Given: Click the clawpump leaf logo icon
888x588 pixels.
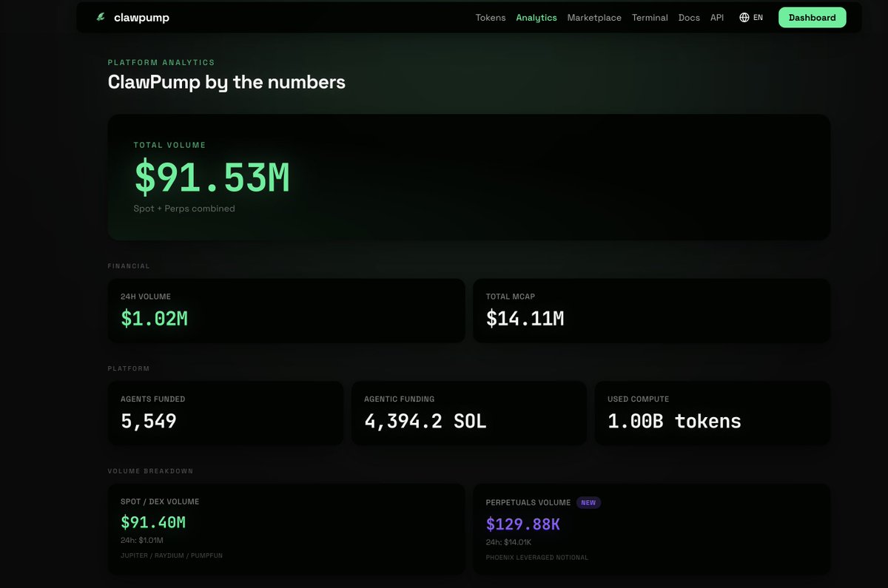Looking at the screenshot, I should 101,17.
